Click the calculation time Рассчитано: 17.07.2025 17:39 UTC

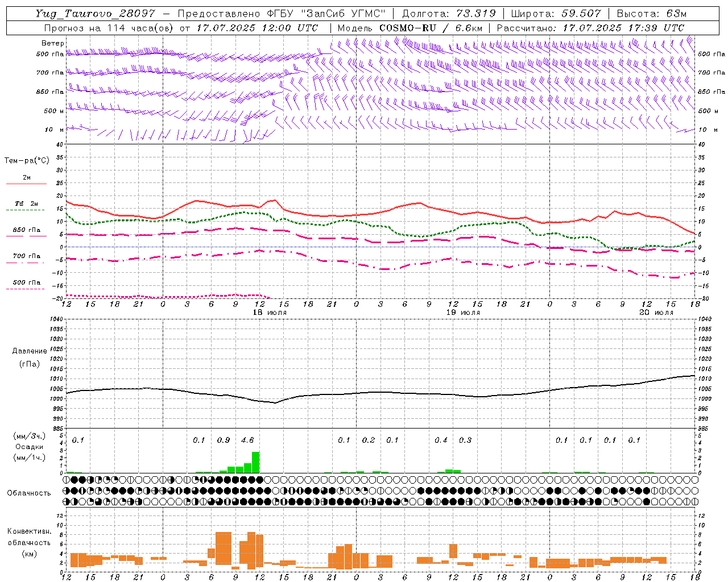(x=590, y=27)
